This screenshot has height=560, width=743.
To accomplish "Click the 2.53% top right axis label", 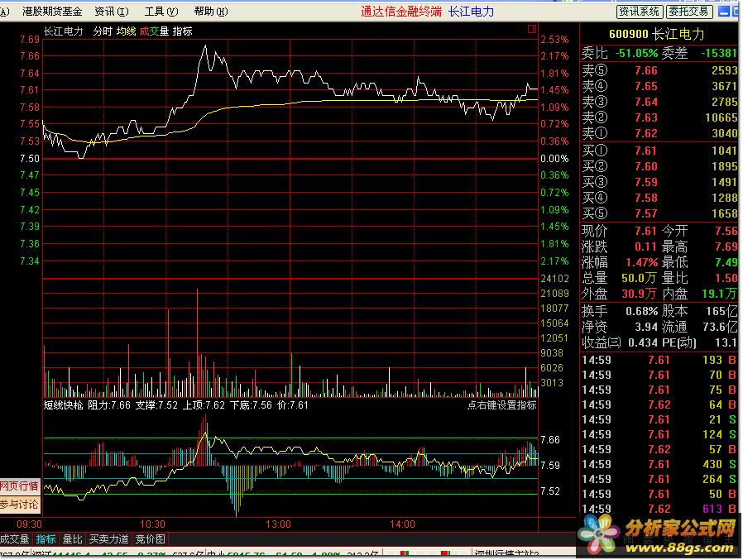I will pos(554,40).
